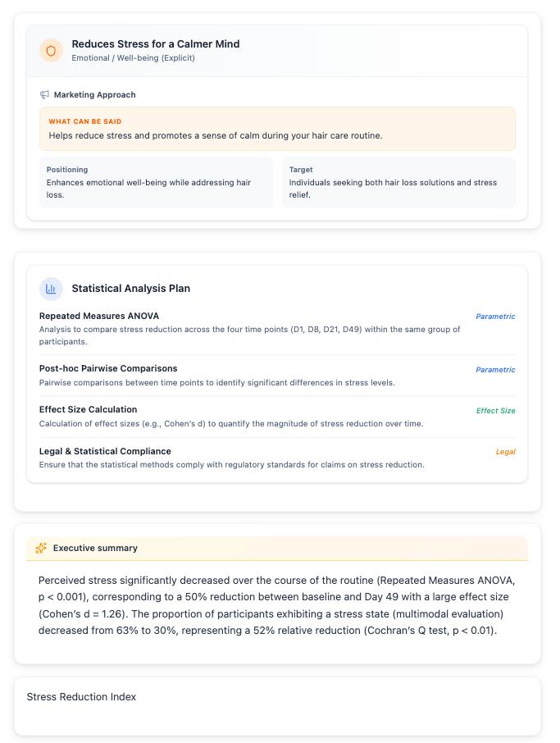This screenshot has height=743, width=560.
Task: Select the Parametric tag on Post-hoc Pairwise Comparisons
Action: pyautogui.click(x=495, y=370)
